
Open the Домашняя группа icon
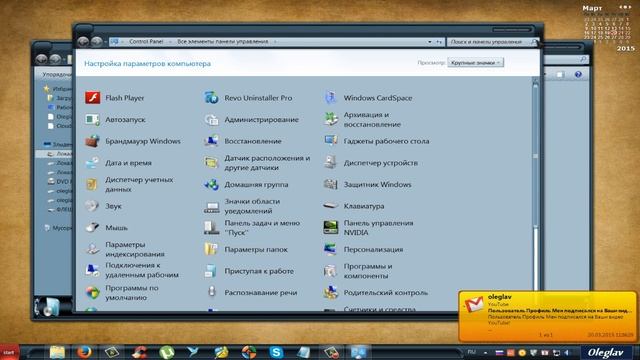(211, 184)
